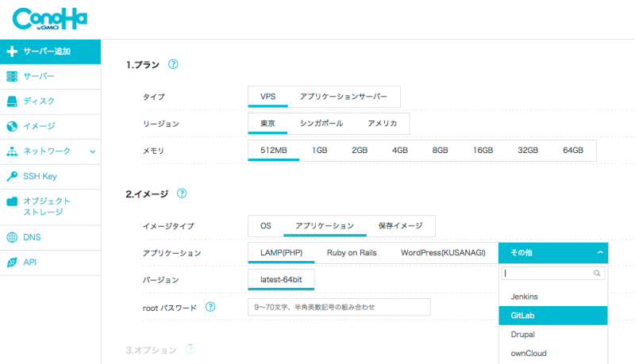635x364 pixels.
Task: Select 512MB memory plan
Action: point(274,151)
